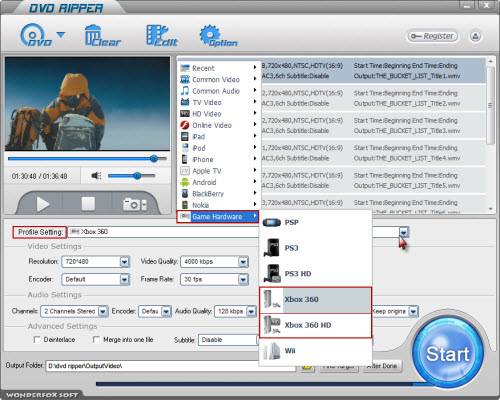This screenshot has height=400, width=500.
Task: Select the THE_BUCKET_LIST_Title1.wmv row
Action: [x=373, y=71]
